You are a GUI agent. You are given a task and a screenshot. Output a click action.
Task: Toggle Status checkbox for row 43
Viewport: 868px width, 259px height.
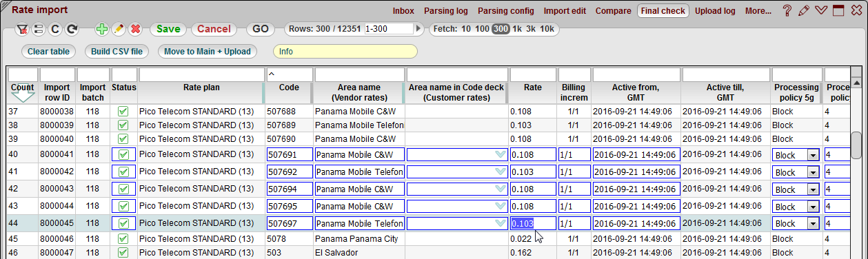click(x=123, y=206)
